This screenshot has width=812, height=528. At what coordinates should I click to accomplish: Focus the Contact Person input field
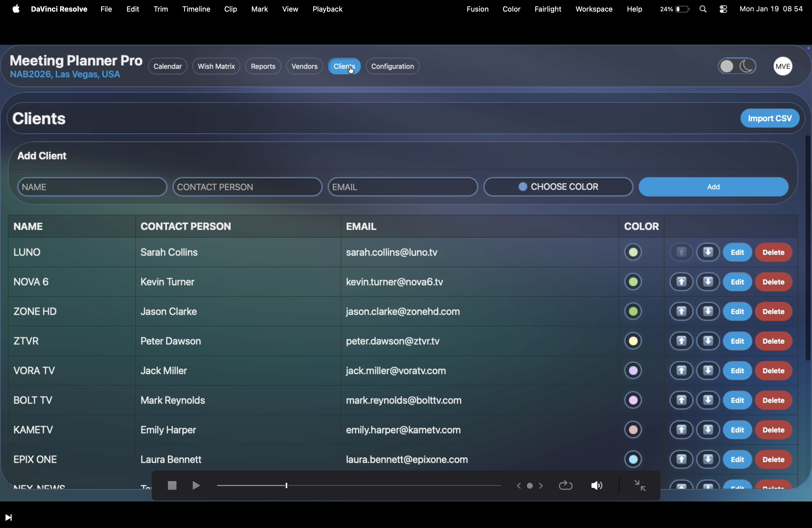[x=248, y=187]
